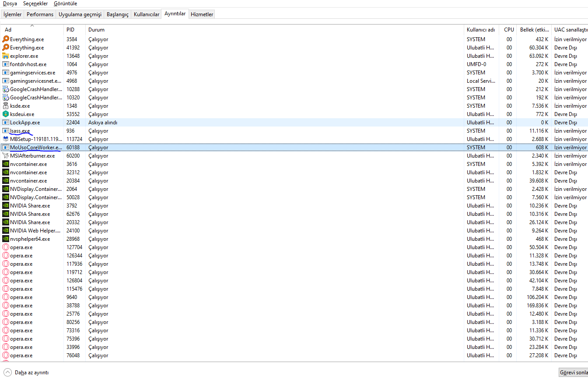Viewport: 588px width, 380px height.
Task: Show the Hizmetler tab
Action: pyautogui.click(x=202, y=14)
